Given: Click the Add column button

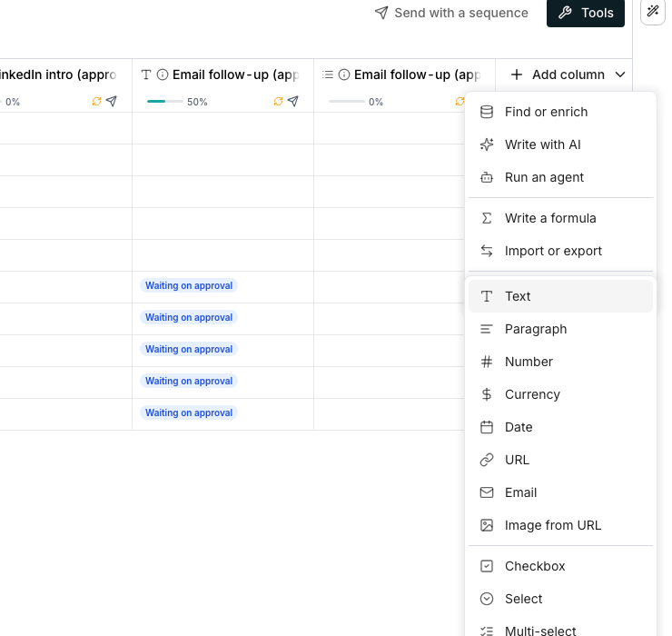Looking at the screenshot, I should pos(558,75).
